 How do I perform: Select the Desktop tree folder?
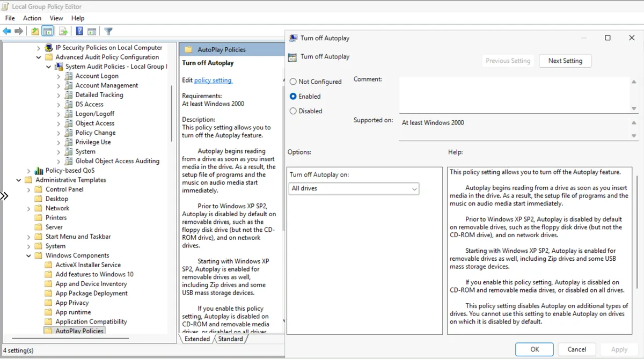coord(57,199)
